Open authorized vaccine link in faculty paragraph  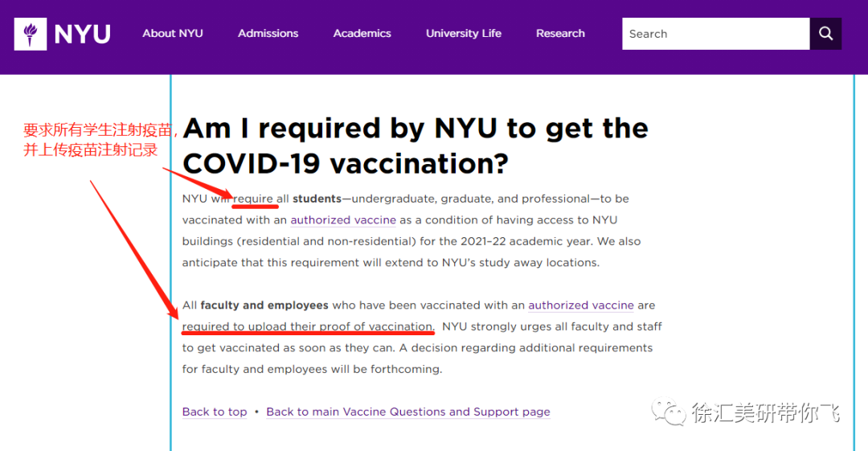coord(580,305)
